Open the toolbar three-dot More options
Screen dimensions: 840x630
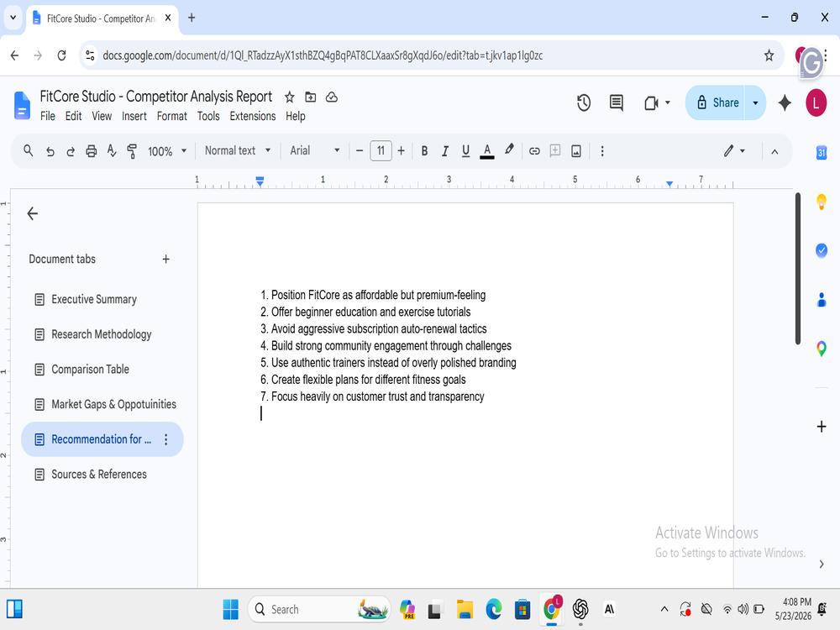[x=602, y=151]
